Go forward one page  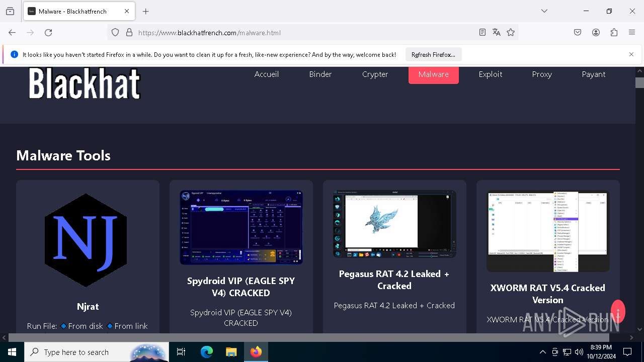coord(30,33)
